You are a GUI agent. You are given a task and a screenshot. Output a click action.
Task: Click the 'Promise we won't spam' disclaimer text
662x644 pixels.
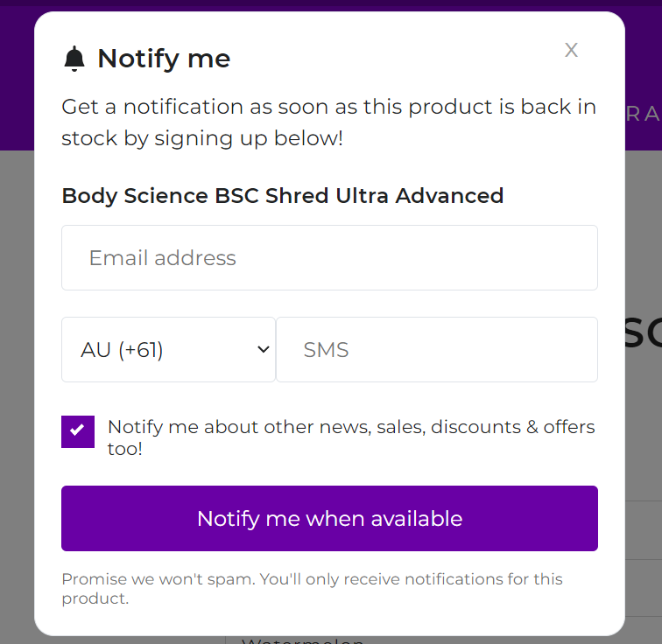coord(312,589)
